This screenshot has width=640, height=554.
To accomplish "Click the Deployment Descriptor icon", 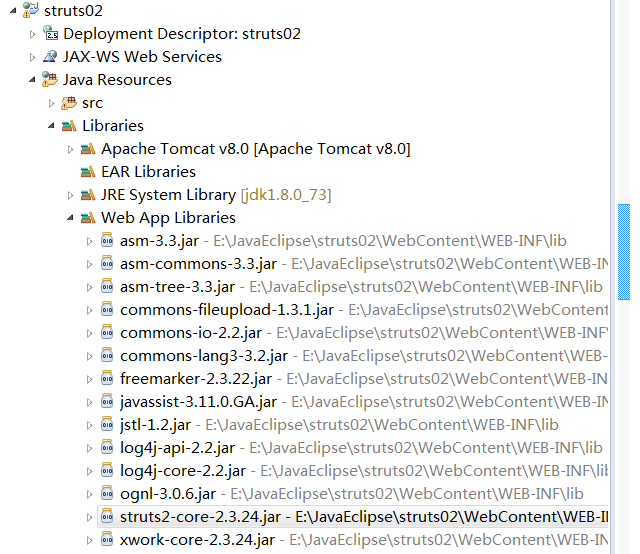I will point(50,33).
